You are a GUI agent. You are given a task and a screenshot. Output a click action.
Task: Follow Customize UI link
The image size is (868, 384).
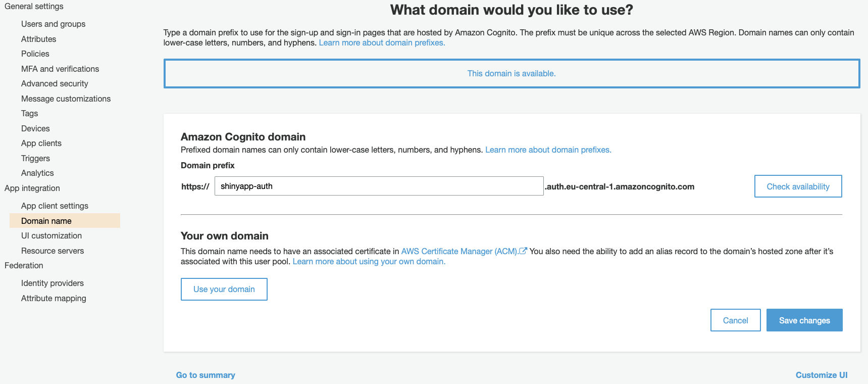point(822,375)
